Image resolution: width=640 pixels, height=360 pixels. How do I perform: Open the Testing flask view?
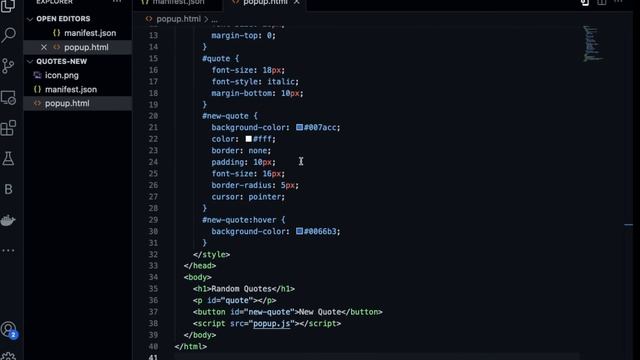click(x=8, y=159)
